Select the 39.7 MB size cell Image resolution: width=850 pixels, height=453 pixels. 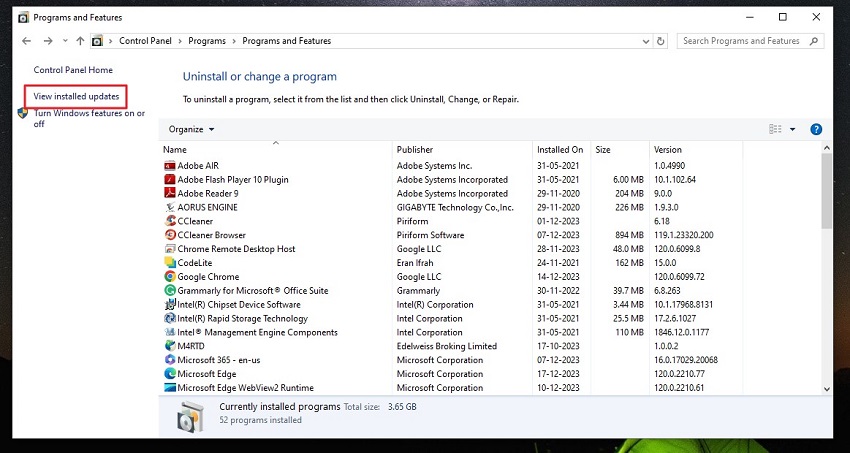tap(626, 290)
